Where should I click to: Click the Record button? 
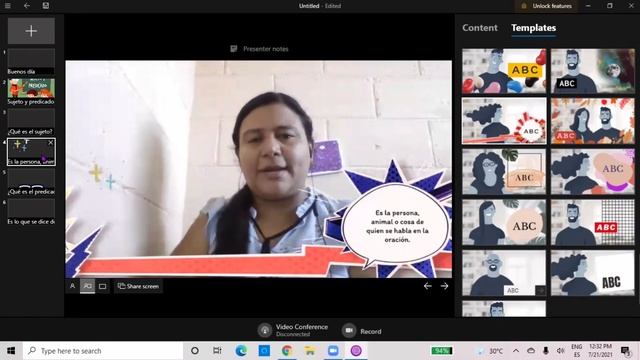click(362, 331)
